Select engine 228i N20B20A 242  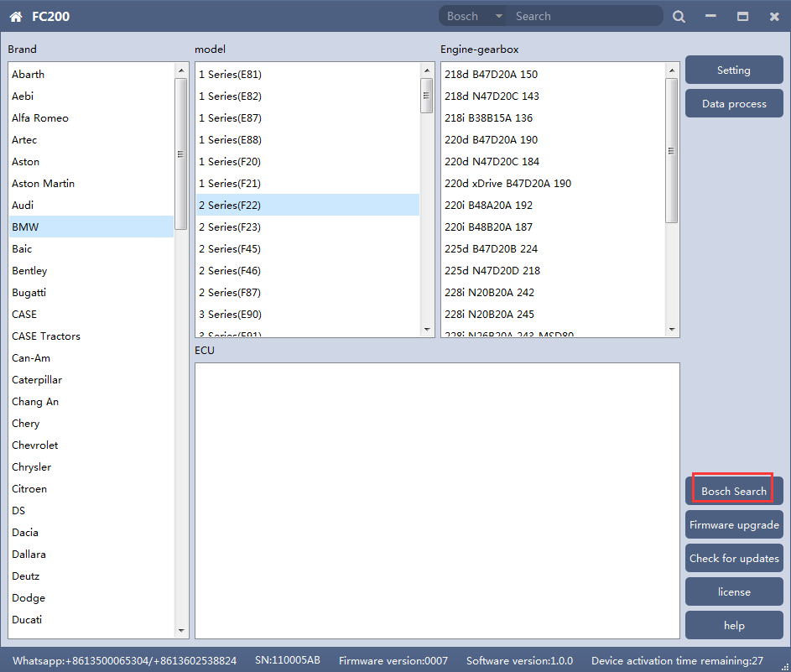(x=553, y=292)
